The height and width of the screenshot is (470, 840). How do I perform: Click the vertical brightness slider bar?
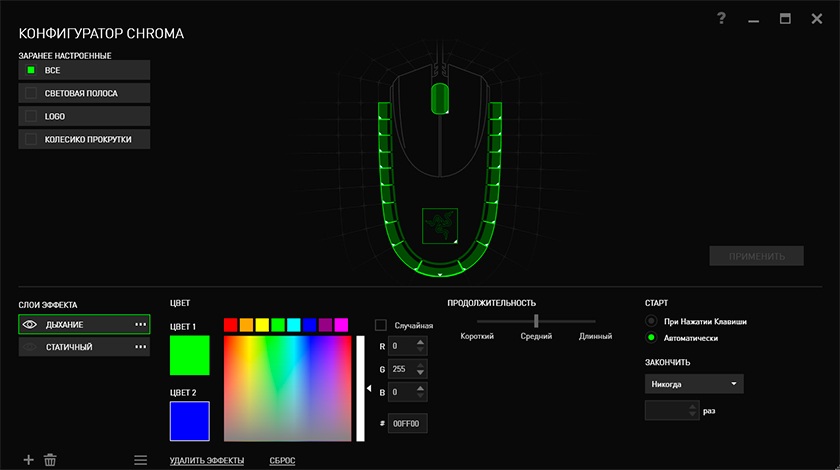361,389
